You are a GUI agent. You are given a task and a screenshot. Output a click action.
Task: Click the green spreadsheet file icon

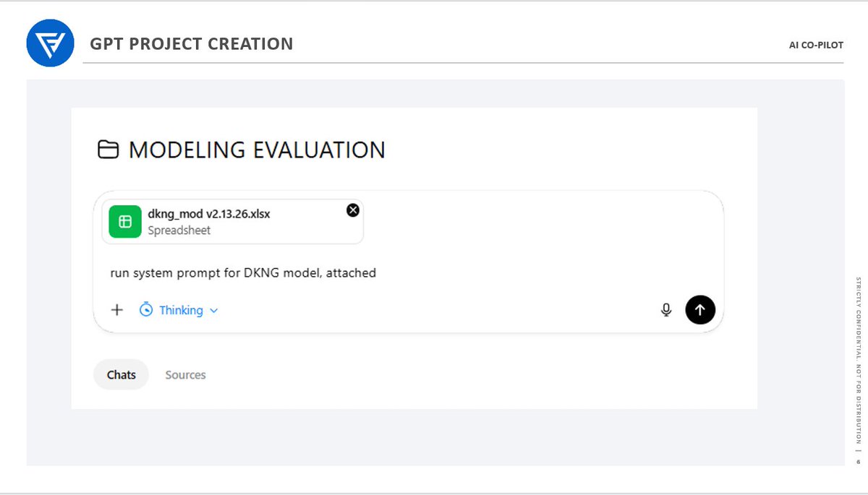coord(125,222)
